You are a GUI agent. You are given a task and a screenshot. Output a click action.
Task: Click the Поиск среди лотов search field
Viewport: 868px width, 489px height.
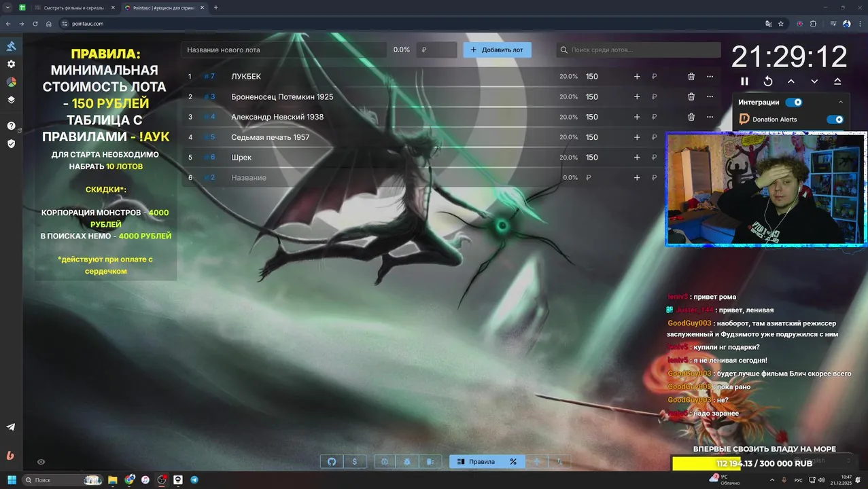638,50
